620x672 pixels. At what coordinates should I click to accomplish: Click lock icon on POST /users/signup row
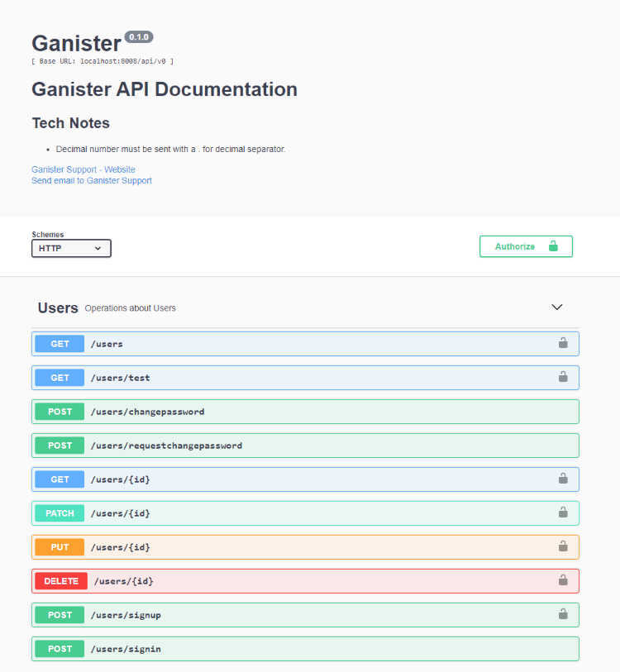[563, 613]
